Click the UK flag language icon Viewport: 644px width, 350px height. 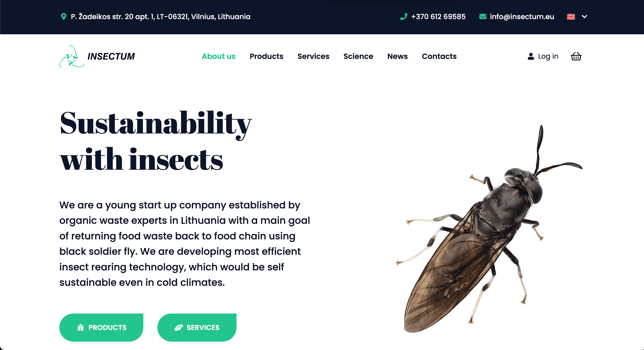click(571, 17)
